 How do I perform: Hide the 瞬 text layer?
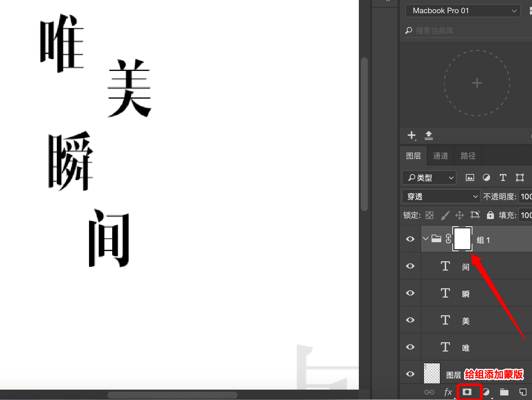coord(410,293)
